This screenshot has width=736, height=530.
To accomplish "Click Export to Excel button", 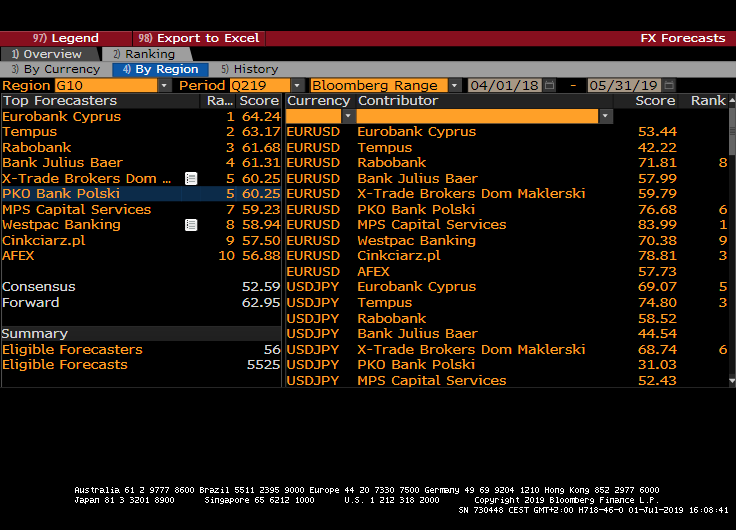I will tap(198, 38).
